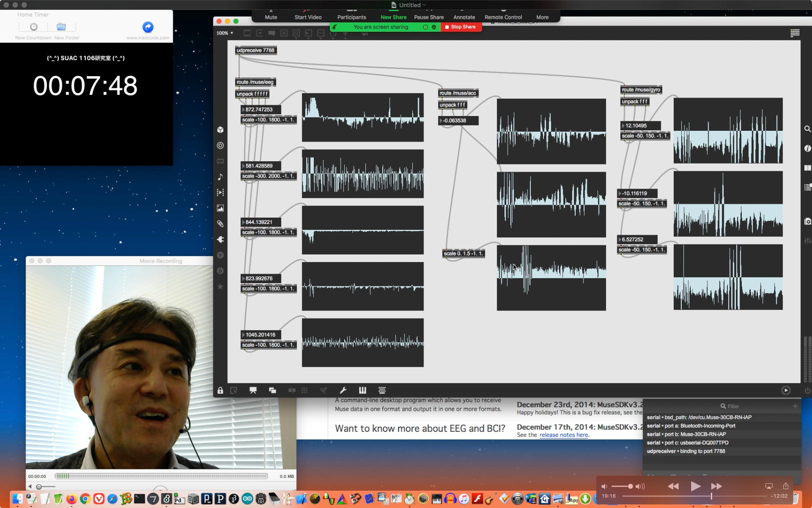This screenshot has width=812, height=508.
Task: Open the Plug-ins icon in left sidebar
Action: pyautogui.click(x=220, y=240)
